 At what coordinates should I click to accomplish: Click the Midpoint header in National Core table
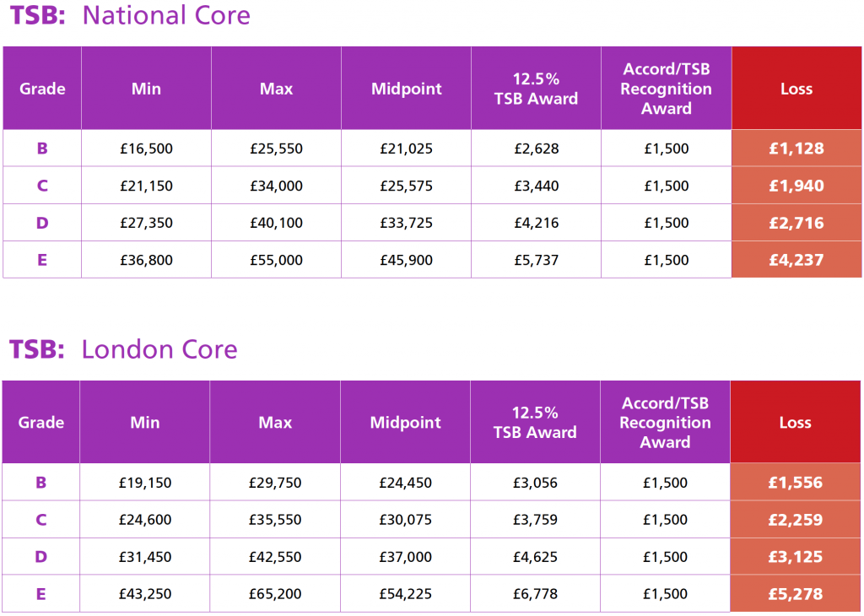tap(406, 89)
